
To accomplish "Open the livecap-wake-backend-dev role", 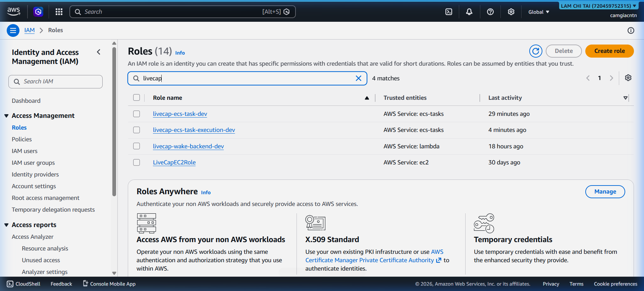I will 188,146.
